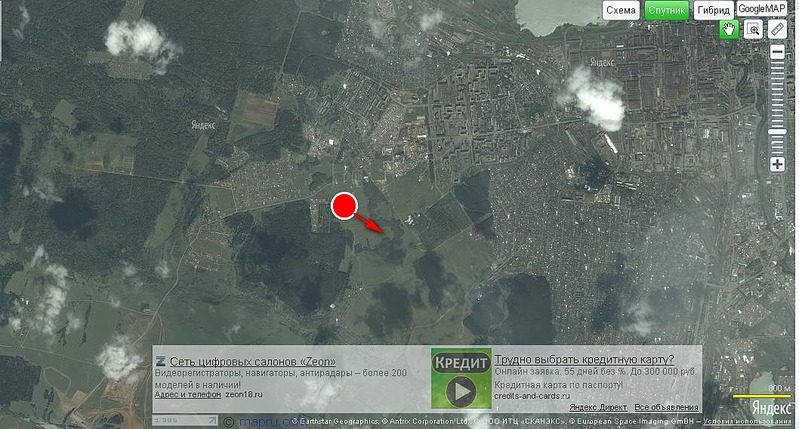Select the ruler distance measurement tool
The width and height of the screenshot is (799, 429).
coord(778,30)
